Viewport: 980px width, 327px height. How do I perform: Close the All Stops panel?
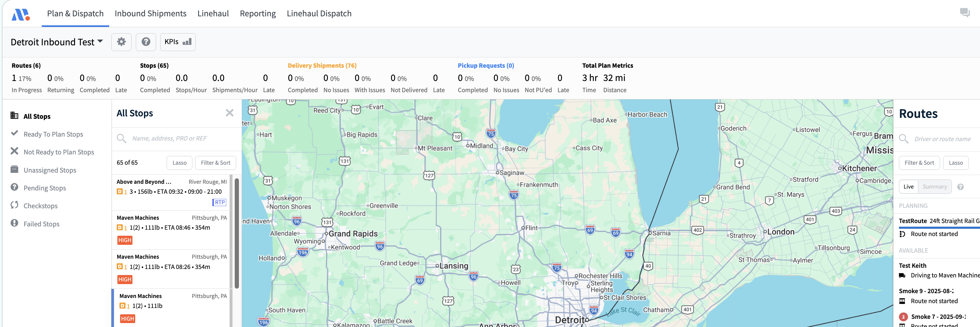pos(229,113)
